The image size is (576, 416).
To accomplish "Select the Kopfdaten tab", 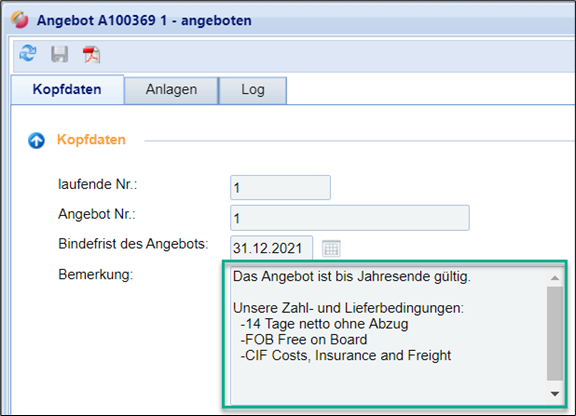I will click(67, 90).
